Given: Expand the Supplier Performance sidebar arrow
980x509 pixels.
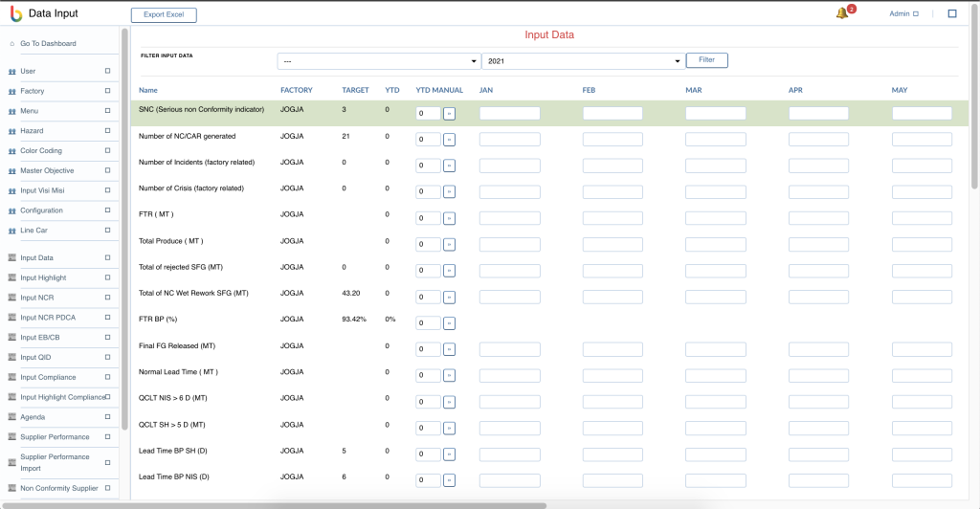Looking at the screenshot, I should (x=107, y=436).
